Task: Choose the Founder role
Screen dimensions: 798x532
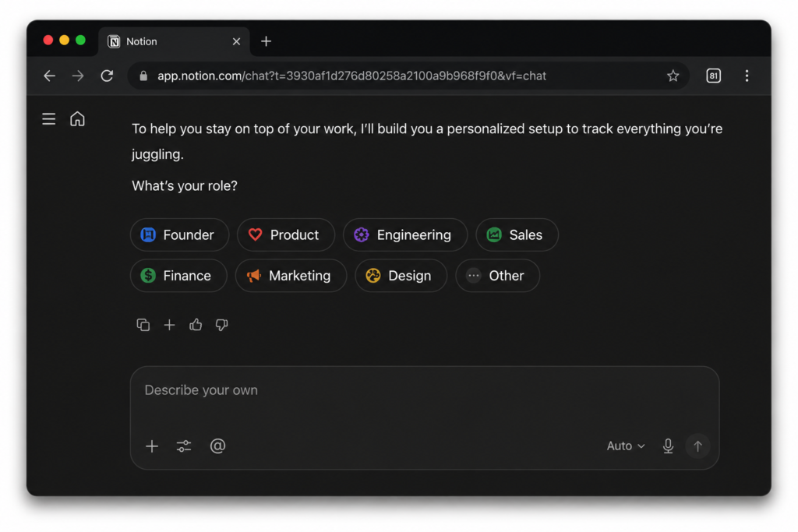Action: point(180,234)
